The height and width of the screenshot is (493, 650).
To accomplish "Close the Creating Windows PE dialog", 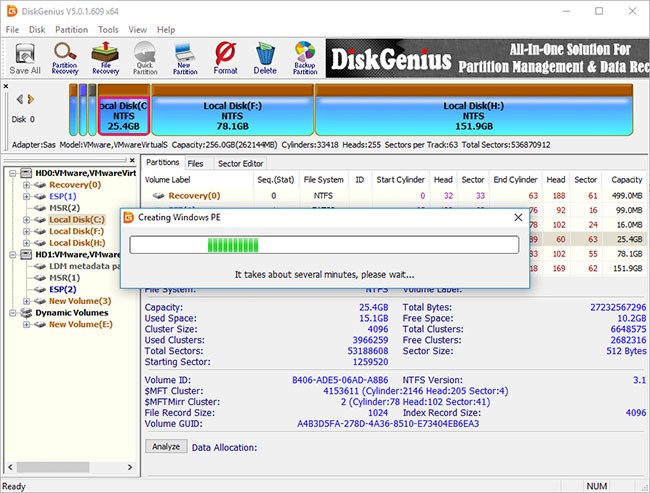I will [517, 217].
